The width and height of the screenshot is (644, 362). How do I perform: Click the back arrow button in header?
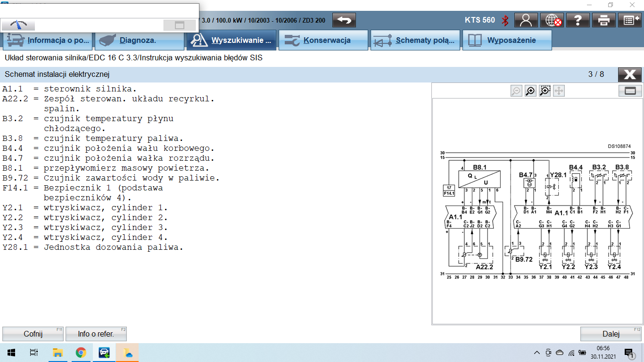(344, 20)
